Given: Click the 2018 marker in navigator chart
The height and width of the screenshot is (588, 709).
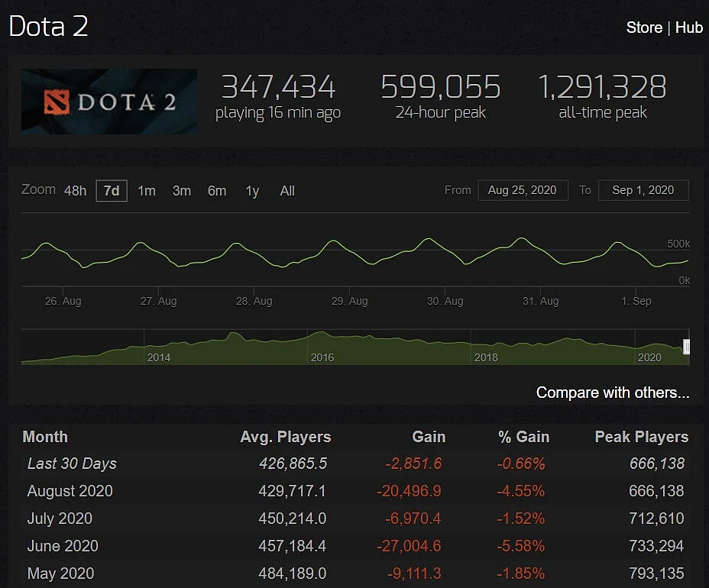Looking at the screenshot, I should [486, 357].
